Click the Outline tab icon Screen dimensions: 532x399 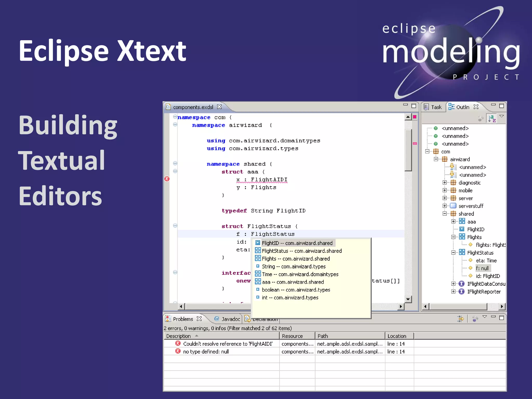point(451,107)
